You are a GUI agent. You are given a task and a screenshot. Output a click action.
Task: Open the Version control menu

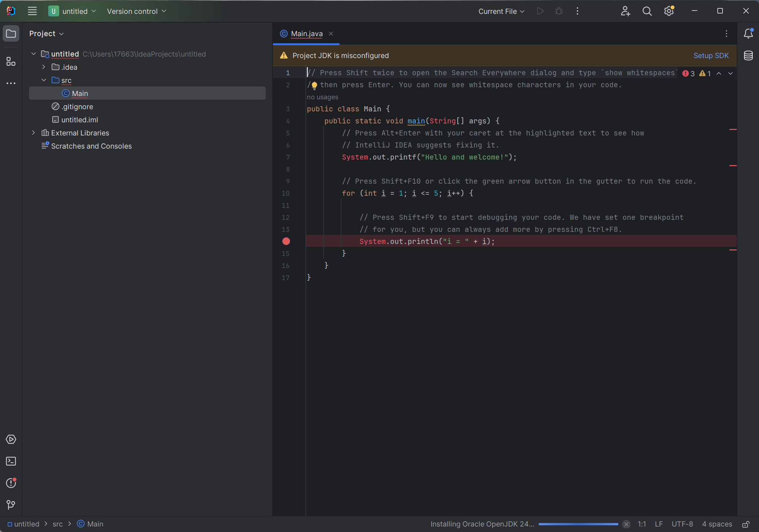(136, 11)
